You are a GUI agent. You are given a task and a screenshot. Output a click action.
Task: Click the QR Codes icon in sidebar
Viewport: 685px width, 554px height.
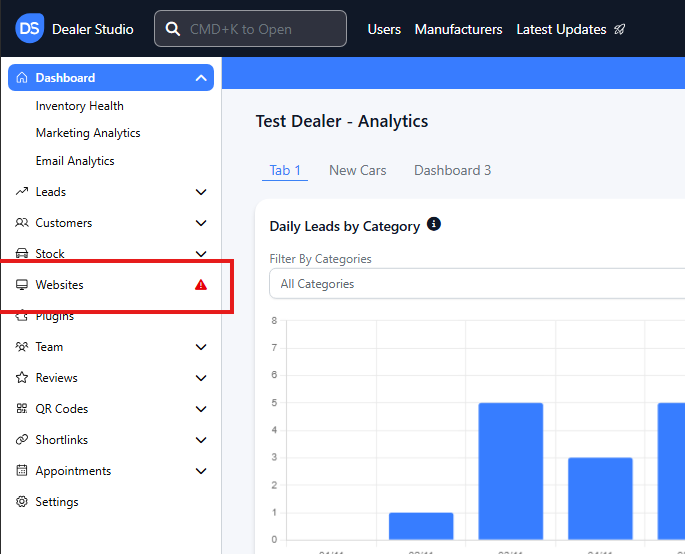22,409
